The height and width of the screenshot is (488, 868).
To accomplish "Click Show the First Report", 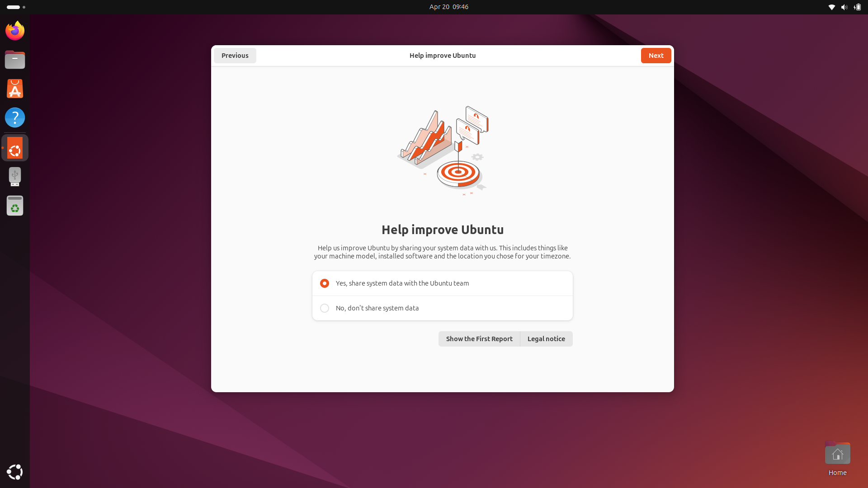I will [x=479, y=339].
